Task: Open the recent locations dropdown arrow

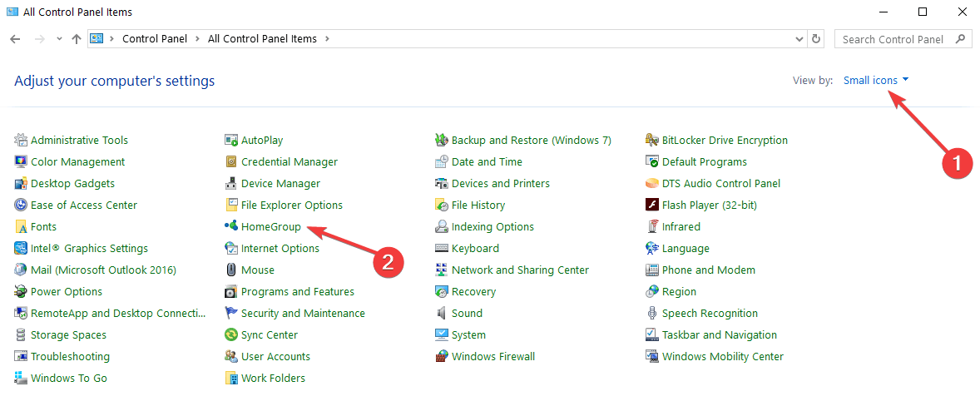Action: [x=59, y=39]
